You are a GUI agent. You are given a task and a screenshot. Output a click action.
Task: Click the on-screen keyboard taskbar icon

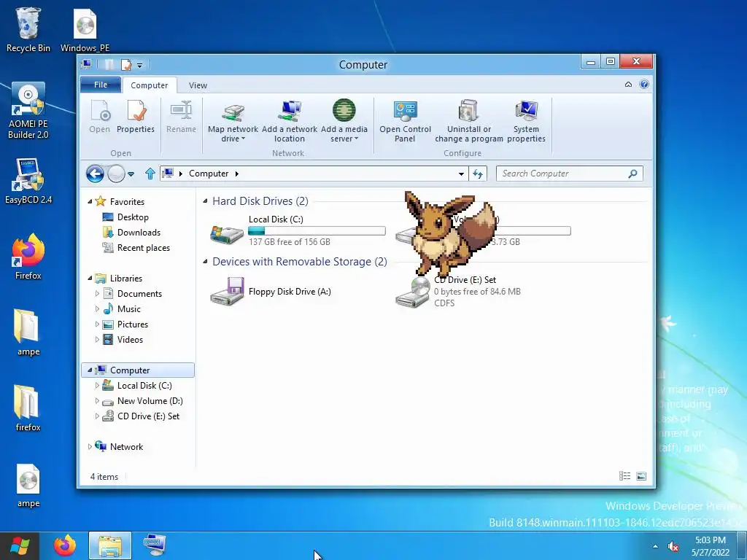click(x=155, y=545)
